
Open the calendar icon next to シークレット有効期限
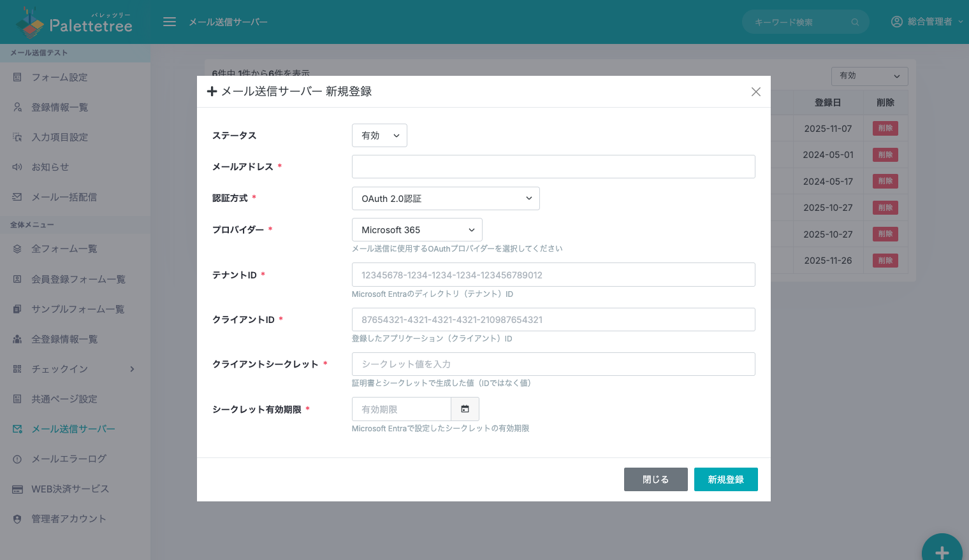(x=465, y=409)
